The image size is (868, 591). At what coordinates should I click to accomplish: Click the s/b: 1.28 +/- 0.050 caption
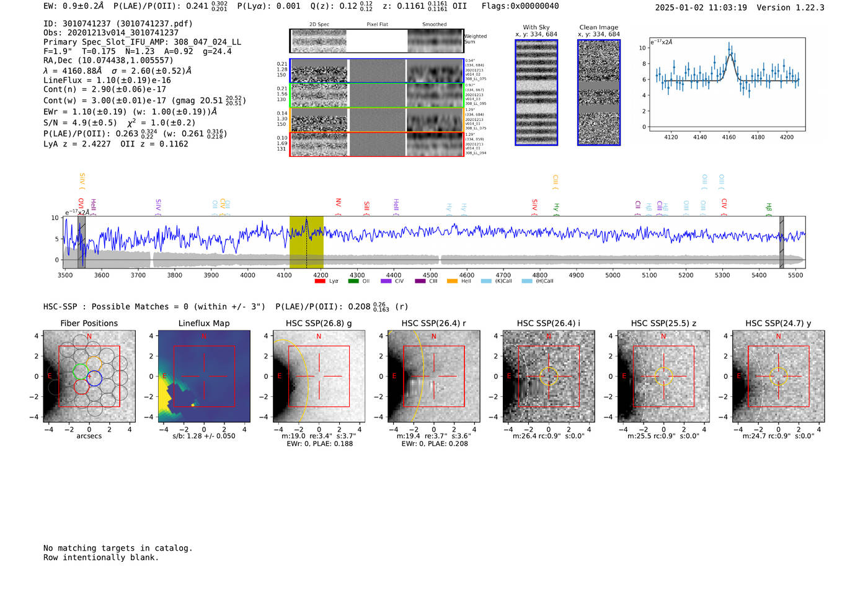tap(204, 436)
